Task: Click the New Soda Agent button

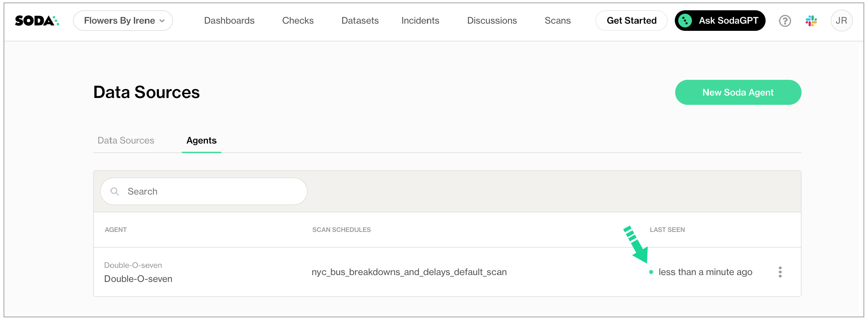Action: 738,92
